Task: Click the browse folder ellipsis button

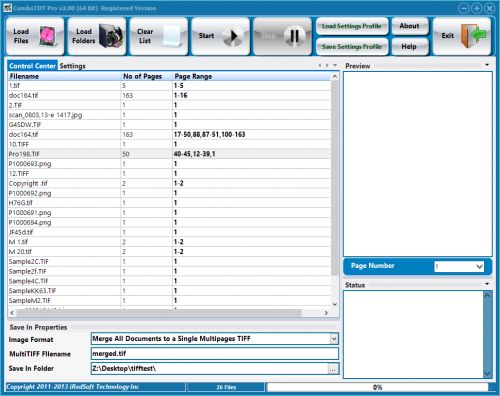Action: click(x=333, y=369)
